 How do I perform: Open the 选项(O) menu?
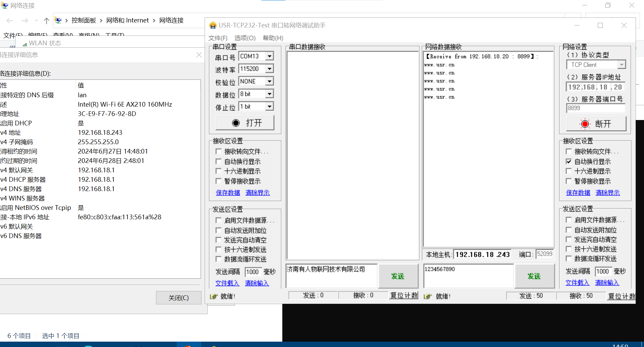(245, 38)
